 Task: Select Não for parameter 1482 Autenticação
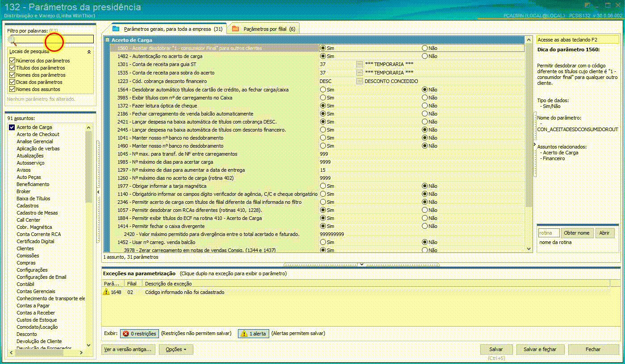(425, 56)
